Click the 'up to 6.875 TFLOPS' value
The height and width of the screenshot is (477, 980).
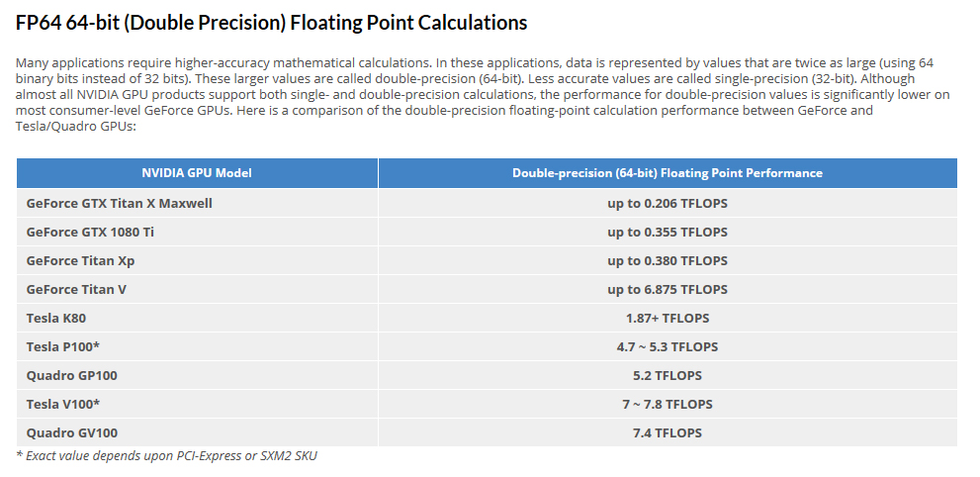(x=667, y=289)
